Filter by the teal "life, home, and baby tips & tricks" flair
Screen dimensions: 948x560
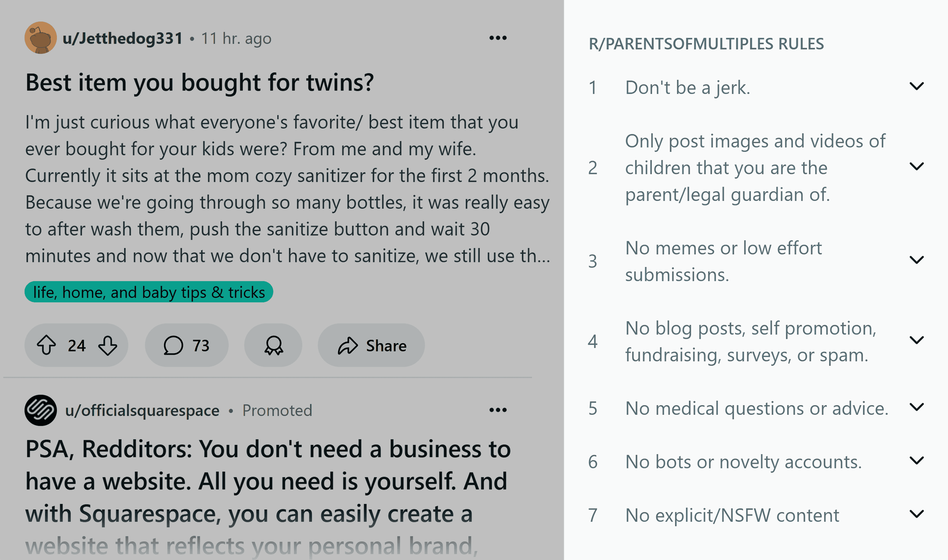click(x=149, y=292)
